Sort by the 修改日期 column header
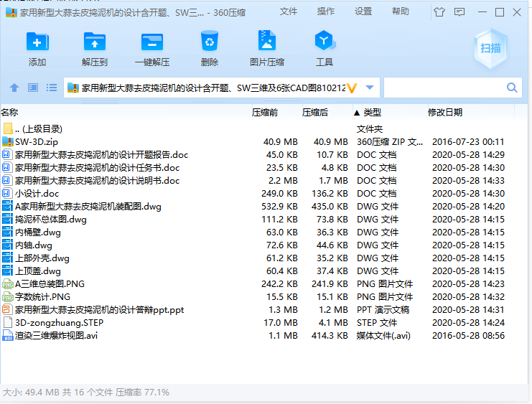The image size is (532, 404). [x=445, y=112]
